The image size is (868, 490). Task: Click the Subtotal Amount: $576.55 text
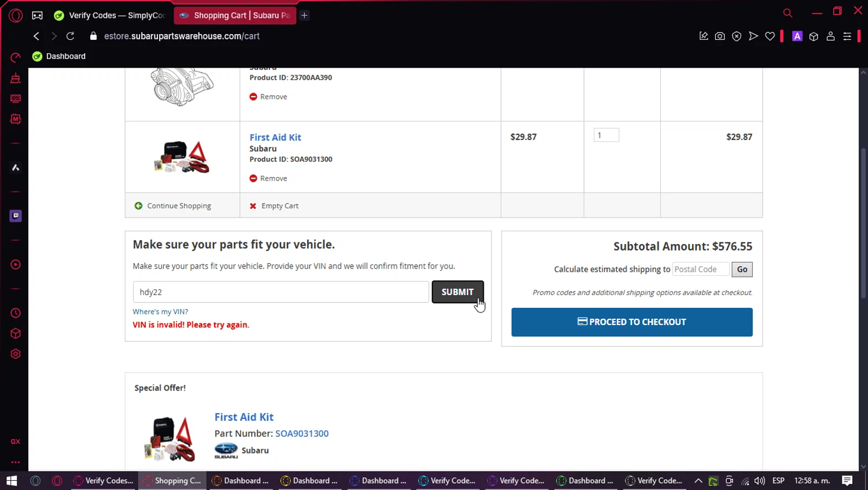click(x=683, y=246)
